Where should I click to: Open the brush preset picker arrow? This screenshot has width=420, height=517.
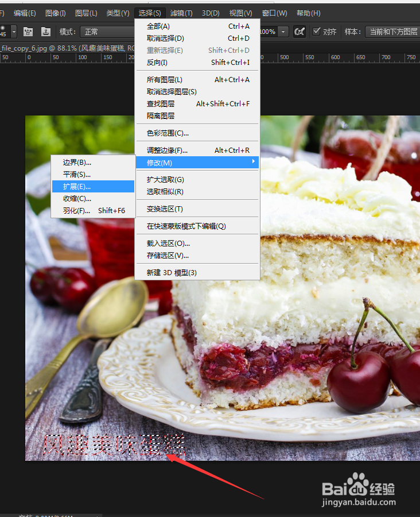[14, 32]
